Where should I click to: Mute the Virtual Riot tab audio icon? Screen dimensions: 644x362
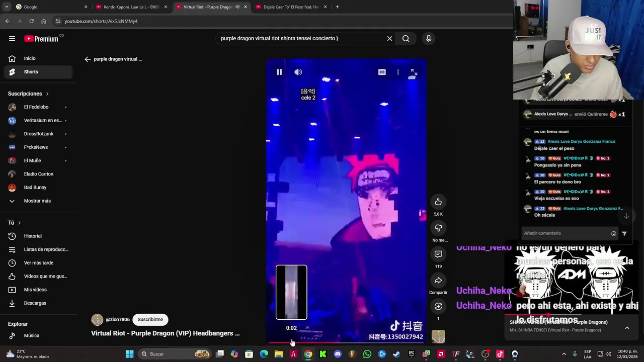pyautogui.click(x=237, y=7)
